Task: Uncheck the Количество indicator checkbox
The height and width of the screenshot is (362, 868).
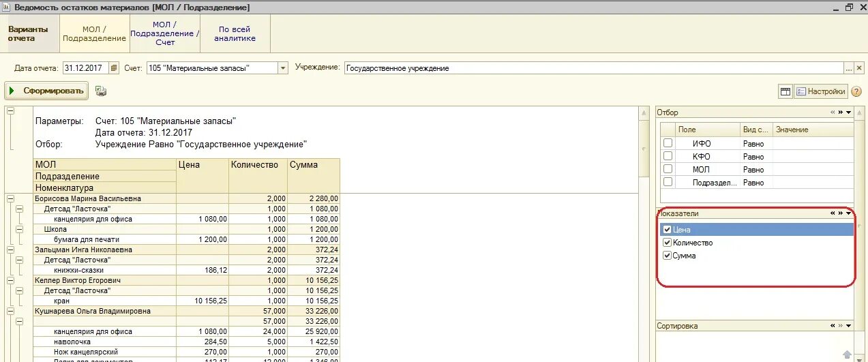Action: click(668, 243)
